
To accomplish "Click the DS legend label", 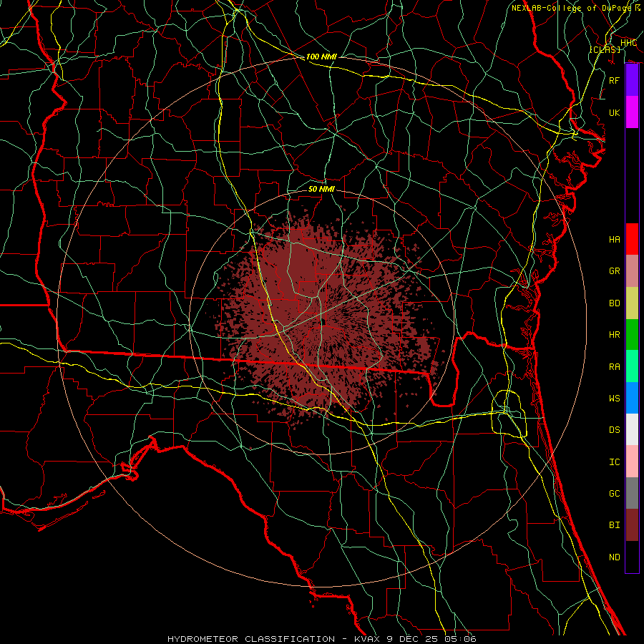I will [x=615, y=429].
